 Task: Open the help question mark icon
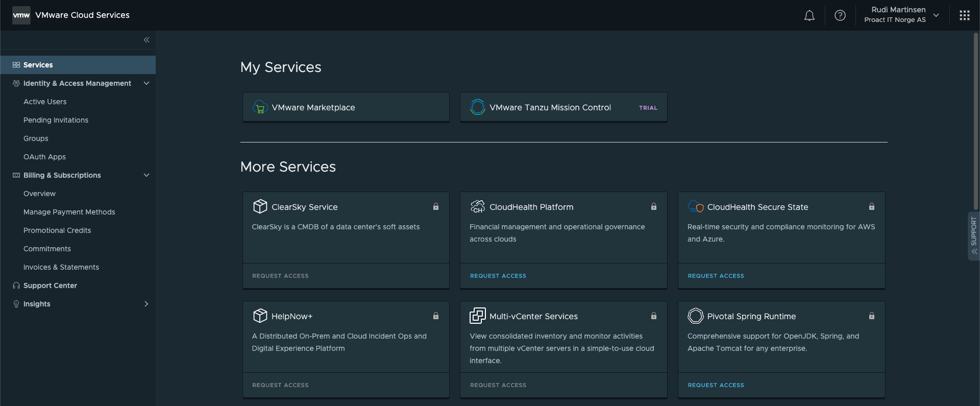coord(840,15)
